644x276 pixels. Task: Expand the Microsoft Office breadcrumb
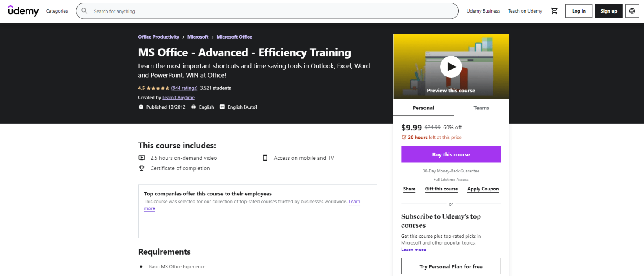234,36
